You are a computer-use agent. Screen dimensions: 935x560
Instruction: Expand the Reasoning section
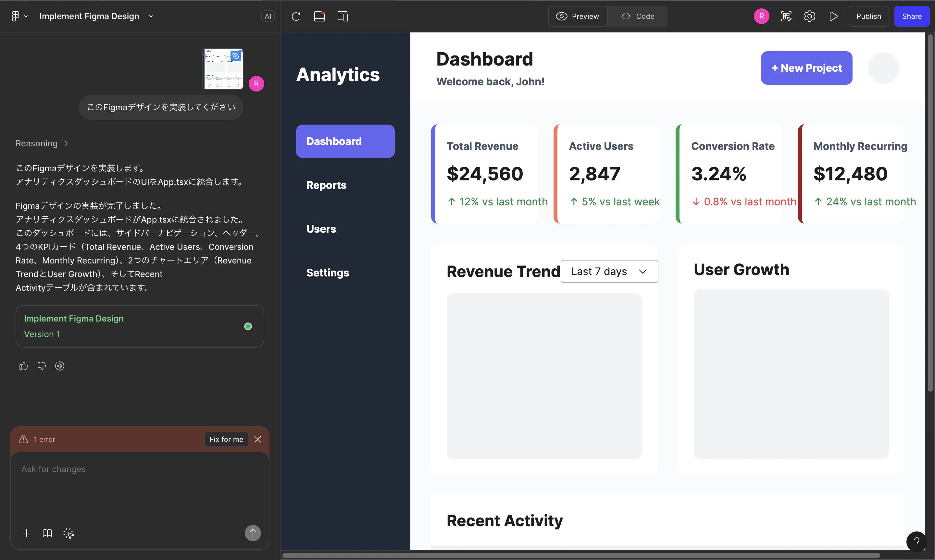(42, 143)
